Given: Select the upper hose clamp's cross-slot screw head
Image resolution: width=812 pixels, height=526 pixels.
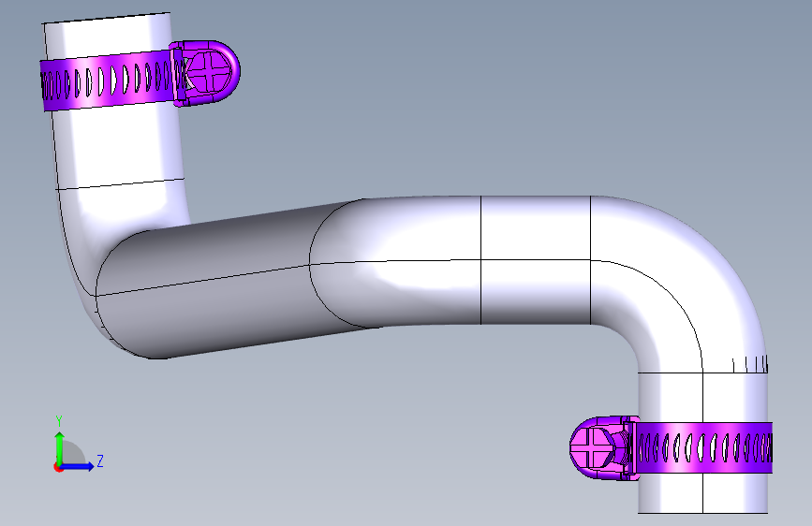Looking at the screenshot, I should [209, 71].
